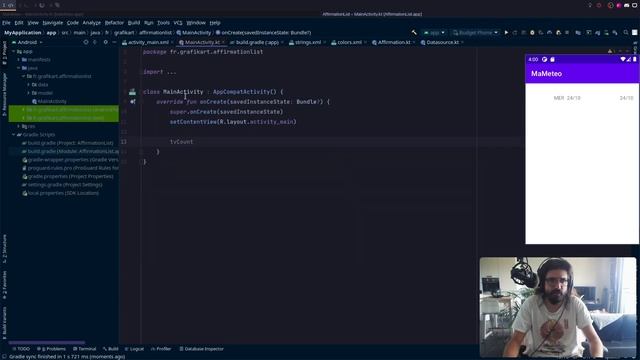
Task: Open local.properties (SDK Location) file
Action: coord(60,193)
